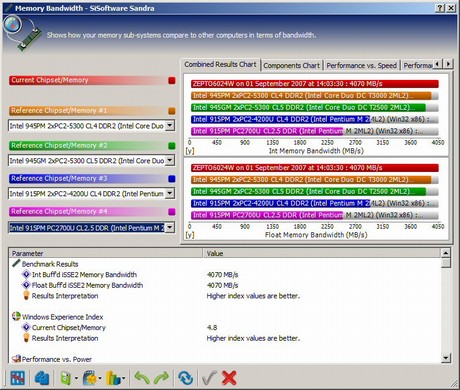
Task: Select the partially hidden Performa... tab
Action: [417, 65]
